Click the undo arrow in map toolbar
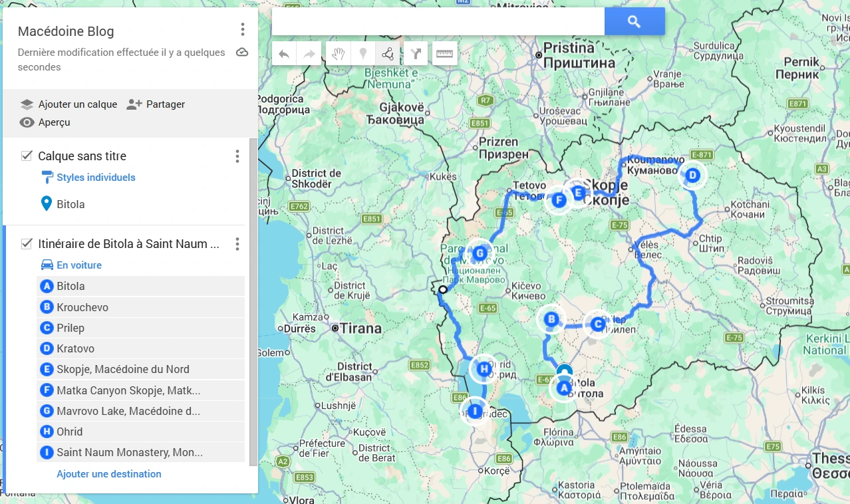 click(x=284, y=54)
